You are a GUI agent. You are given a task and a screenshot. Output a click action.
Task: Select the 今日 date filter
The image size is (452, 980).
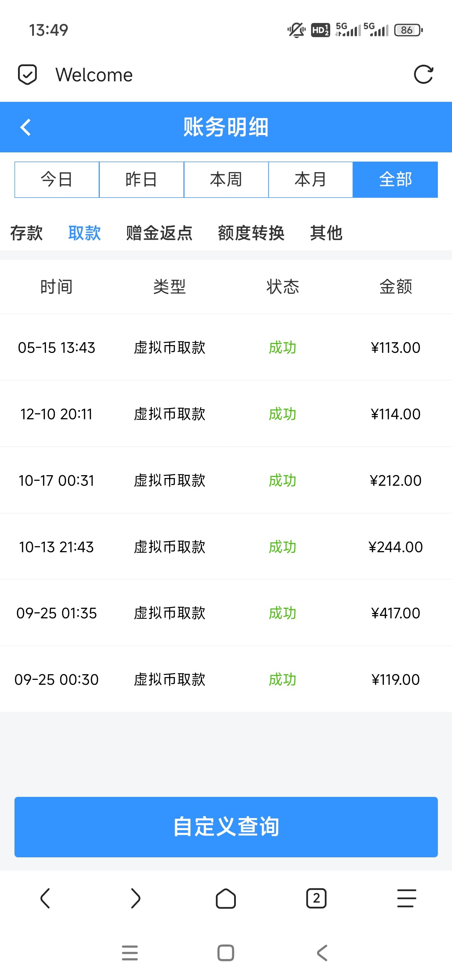click(x=56, y=180)
